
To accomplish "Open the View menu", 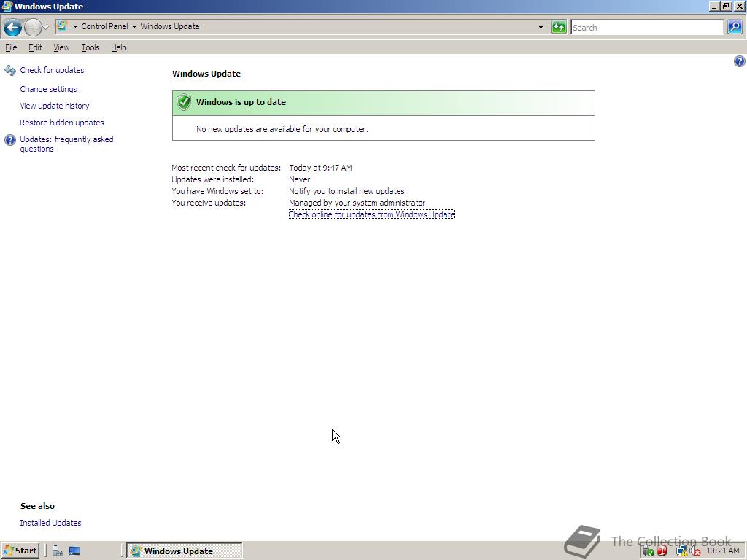I will [x=61, y=47].
